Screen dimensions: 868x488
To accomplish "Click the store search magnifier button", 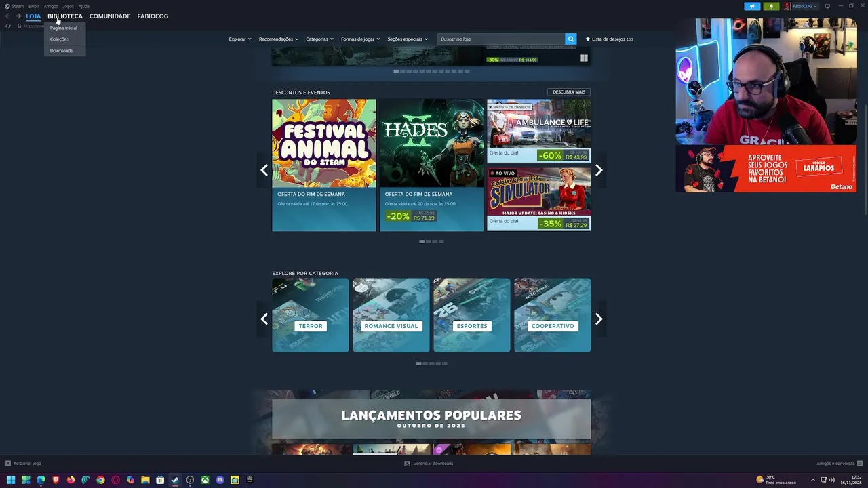I will tap(571, 39).
